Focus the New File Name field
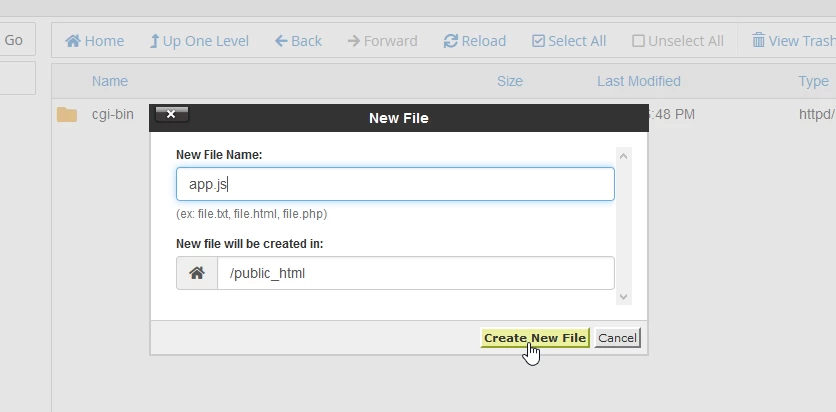This screenshot has height=412, width=836. [x=395, y=184]
